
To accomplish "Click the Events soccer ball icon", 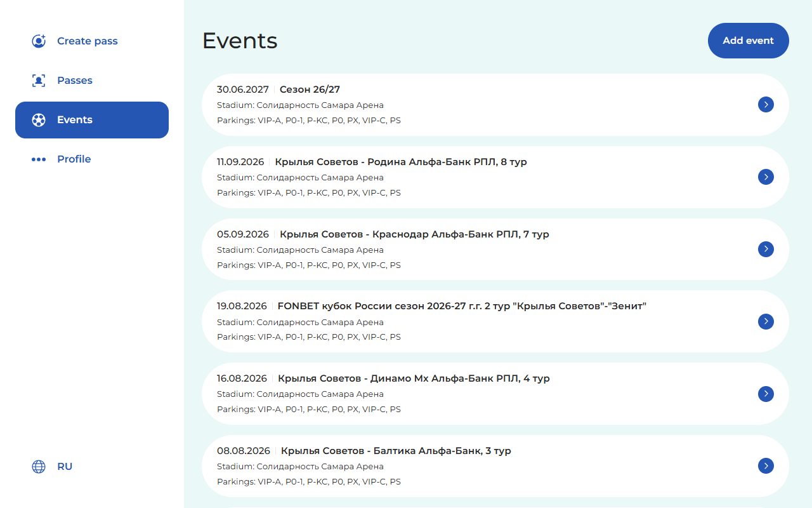I will [x=39, y=120].
